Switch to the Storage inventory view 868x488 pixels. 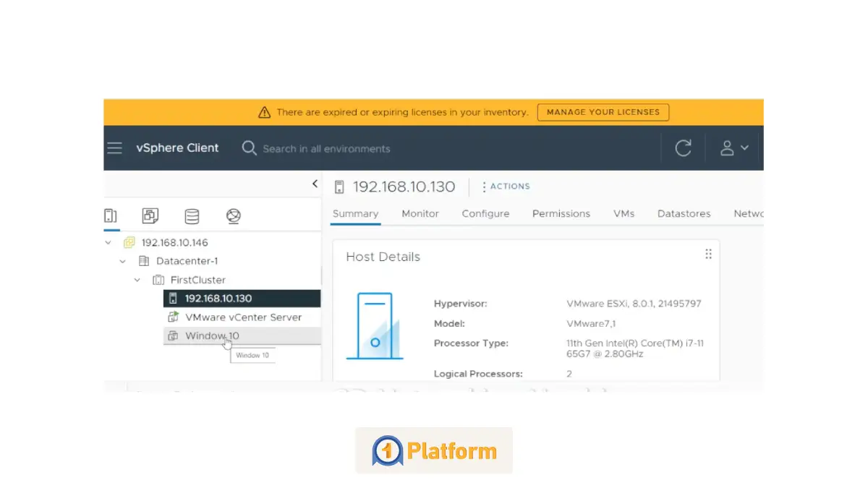click(192, 215)
